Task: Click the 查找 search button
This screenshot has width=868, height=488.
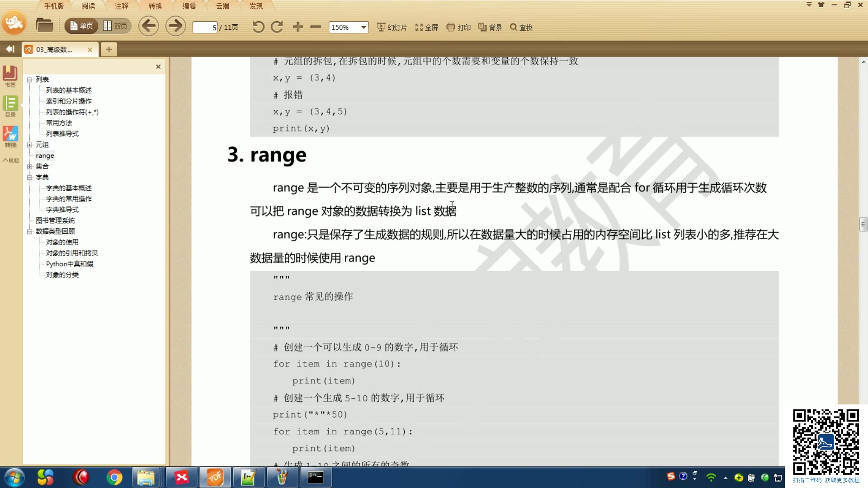Action: coord(521,28)
